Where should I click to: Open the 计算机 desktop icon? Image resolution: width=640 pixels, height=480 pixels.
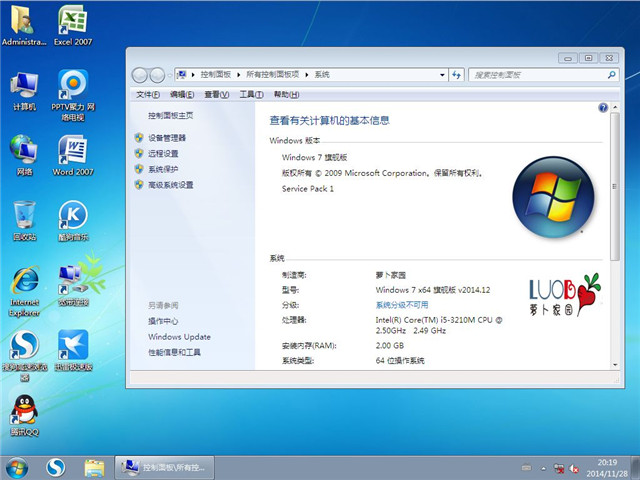24,91
